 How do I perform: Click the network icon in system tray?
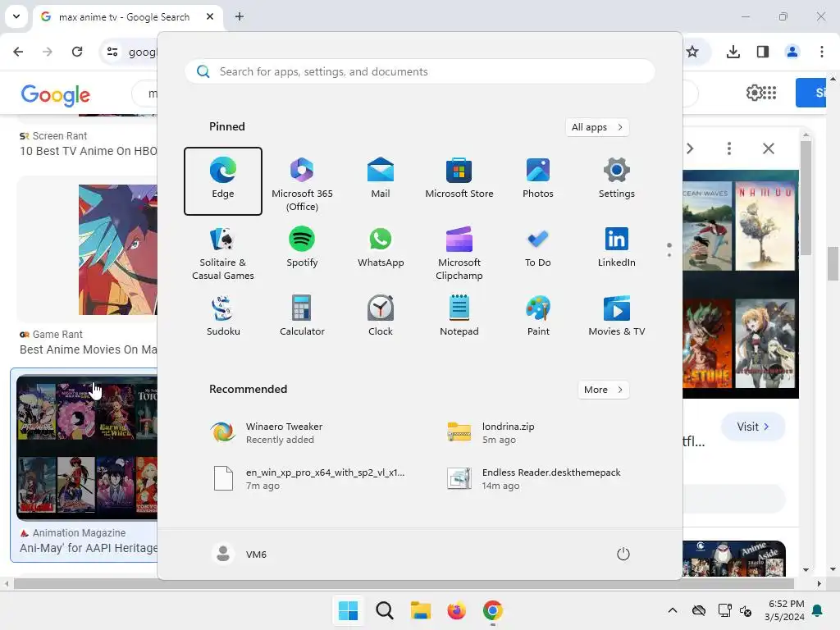coord(724,610)
